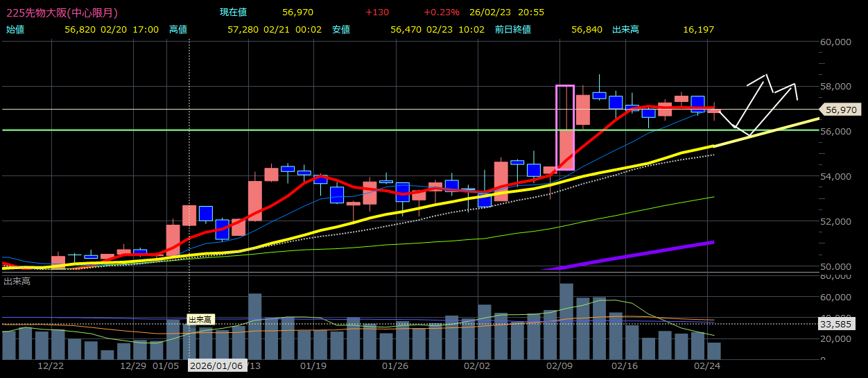Screen dimensions: 868x378
Task: Click the pink-outlined rectangle around 02/09 candle
Action: point(565,127)
